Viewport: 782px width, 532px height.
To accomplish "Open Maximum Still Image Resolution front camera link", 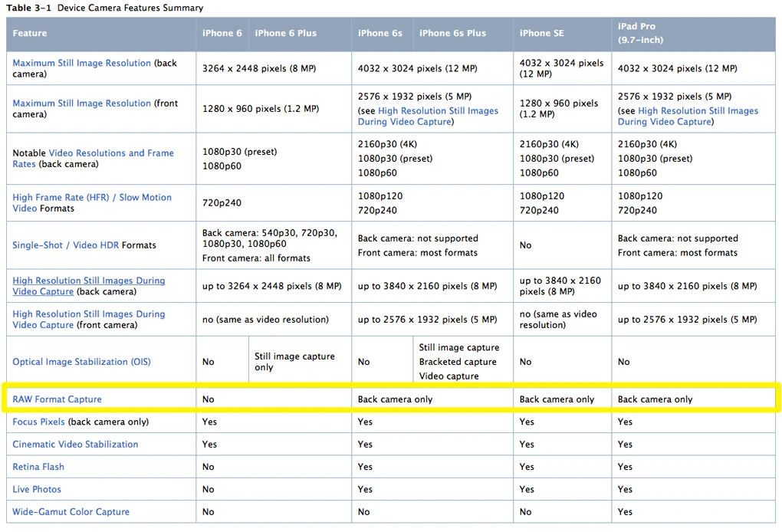I will coord(82,103).
